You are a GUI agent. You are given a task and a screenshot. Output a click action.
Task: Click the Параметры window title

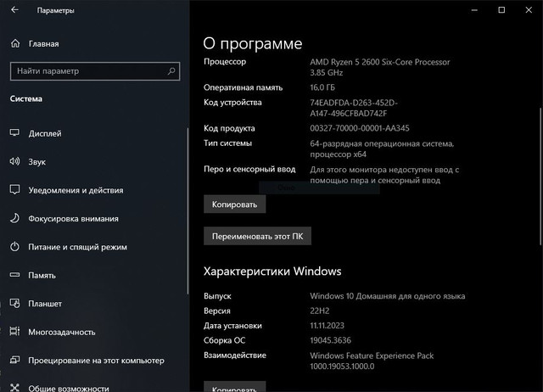(55, 10)
